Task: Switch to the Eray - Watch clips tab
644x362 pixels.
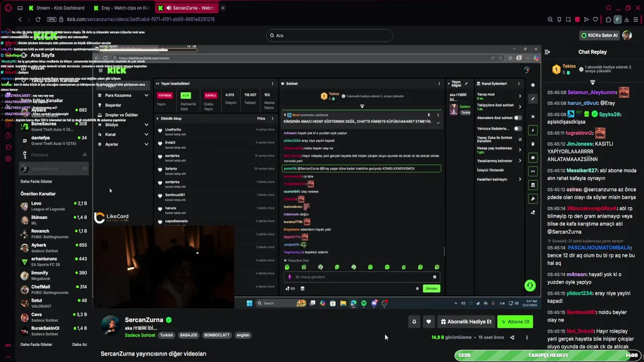Action: pyautogui.click(x=121, y=8)
